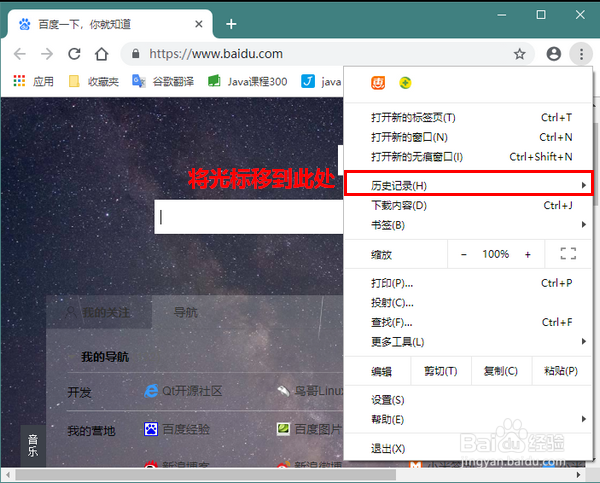
Task: Choose 投射(C)... in the menu
Action: coord(468,303)
